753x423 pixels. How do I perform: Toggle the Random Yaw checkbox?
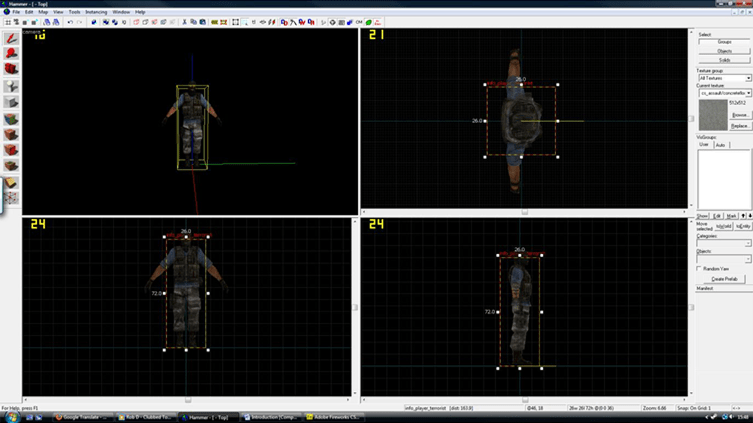699,268
